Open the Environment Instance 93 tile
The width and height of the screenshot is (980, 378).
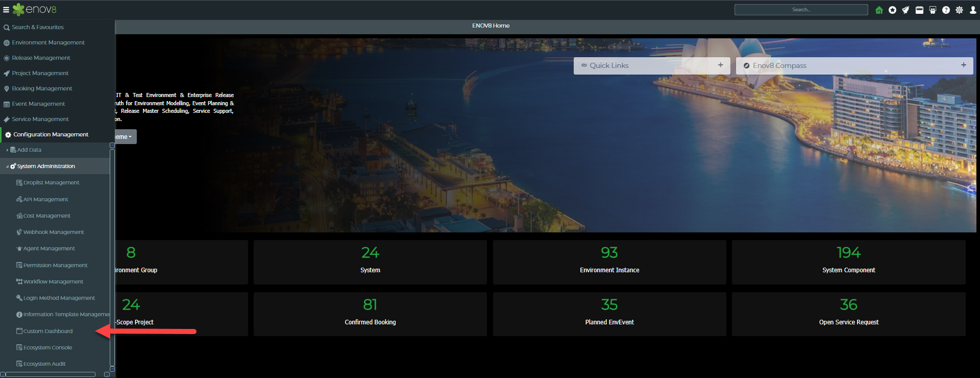[609, 262]
